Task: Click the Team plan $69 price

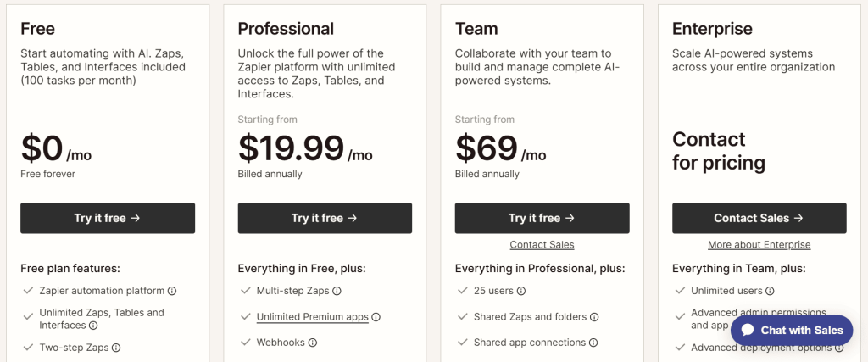Action: coord(487,148)
